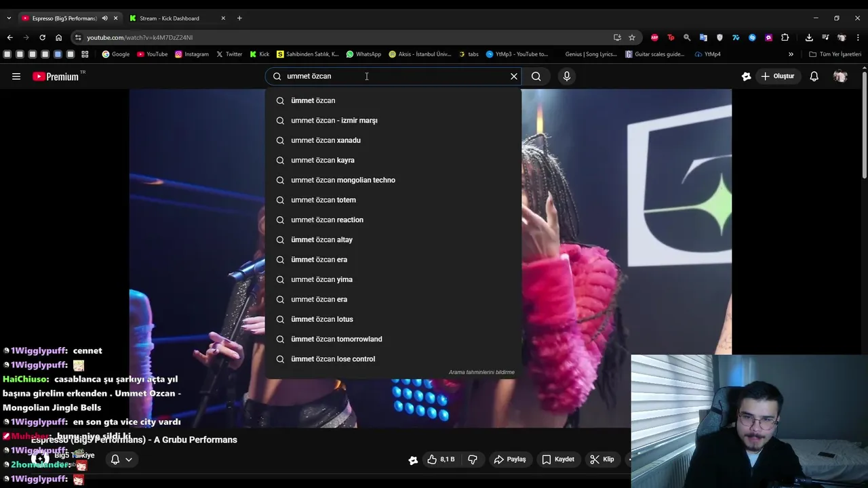The width and height of the screenshot is (868, 488).
Task: Expand hidden bookmarks chevron
Action: coord(791,54)
